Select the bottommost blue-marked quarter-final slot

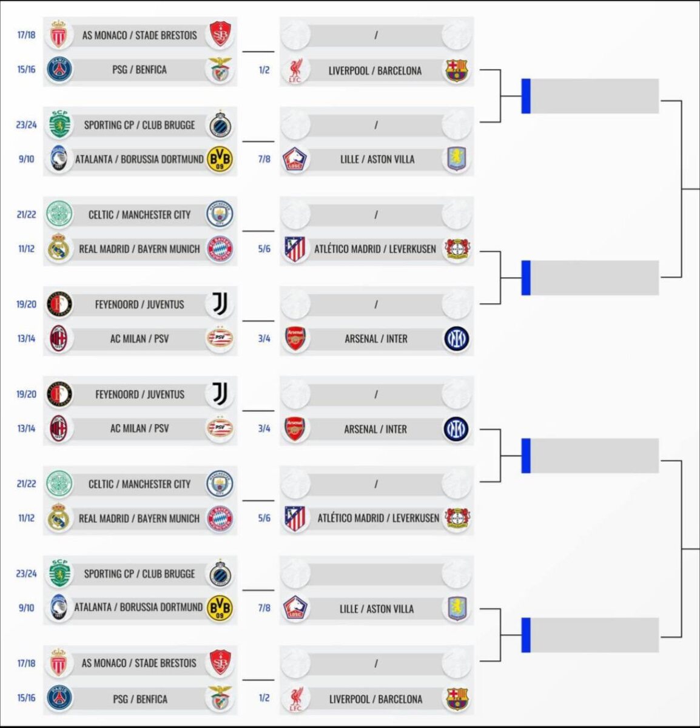[x=591, y=635]
